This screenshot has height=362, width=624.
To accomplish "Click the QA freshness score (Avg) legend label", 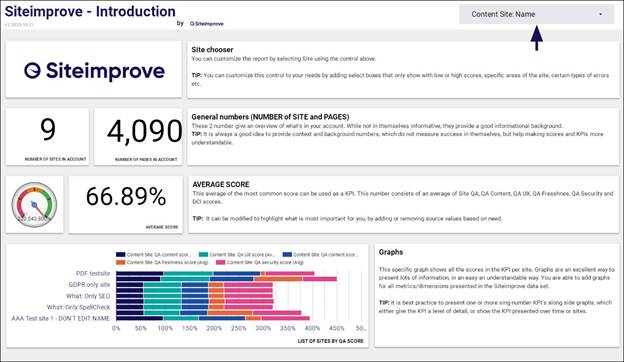I will click(168, 263).
